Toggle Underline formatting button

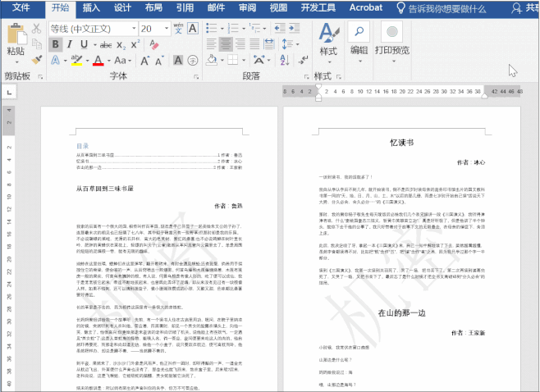coord(84,44)
